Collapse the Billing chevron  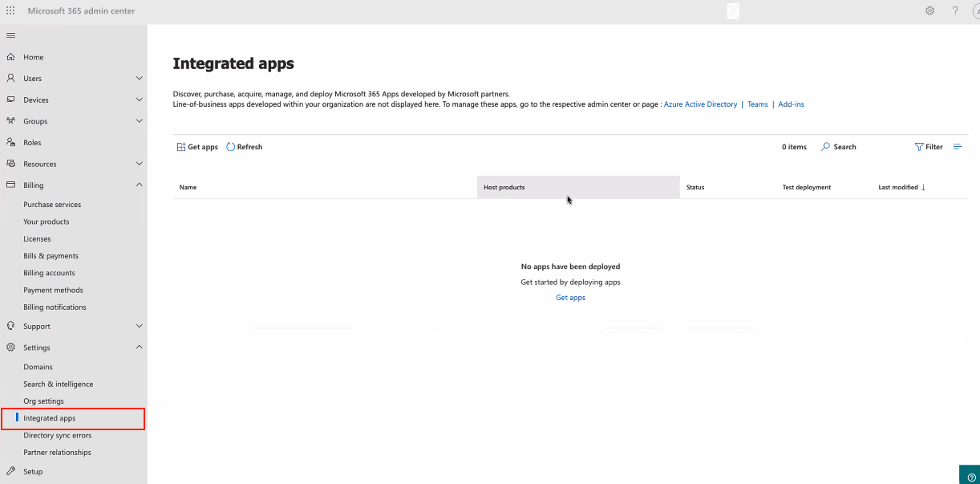click(x=140, y=185)
